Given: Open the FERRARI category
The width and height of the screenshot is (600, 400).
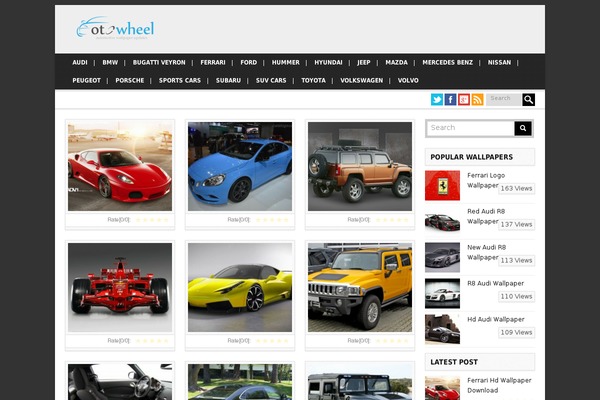Looking at the screenshot, I should tap(213, 62).
